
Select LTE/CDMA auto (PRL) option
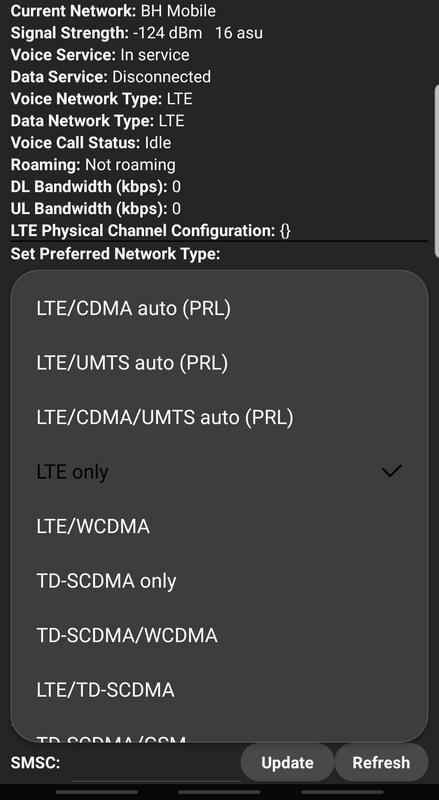(219, 309)
